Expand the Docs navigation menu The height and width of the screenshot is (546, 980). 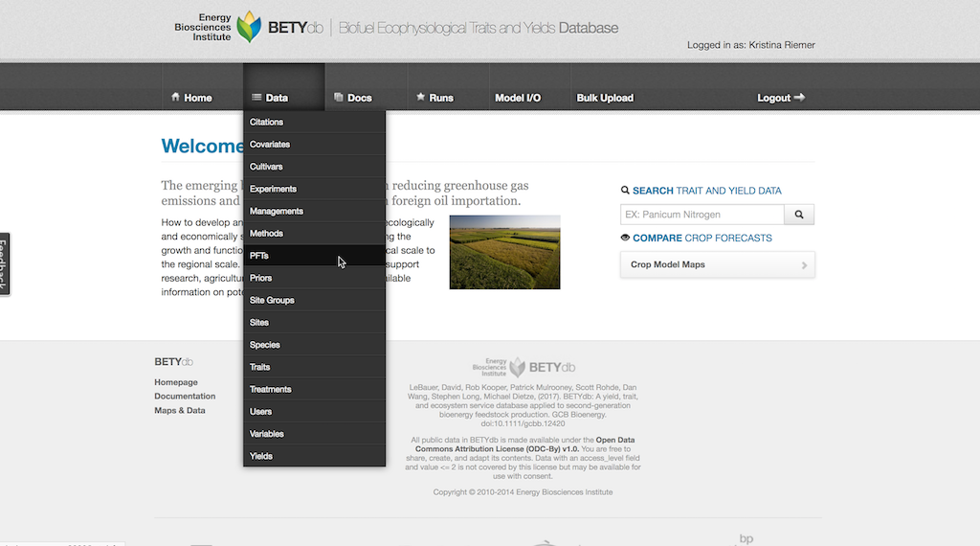(x=352, y=98)
